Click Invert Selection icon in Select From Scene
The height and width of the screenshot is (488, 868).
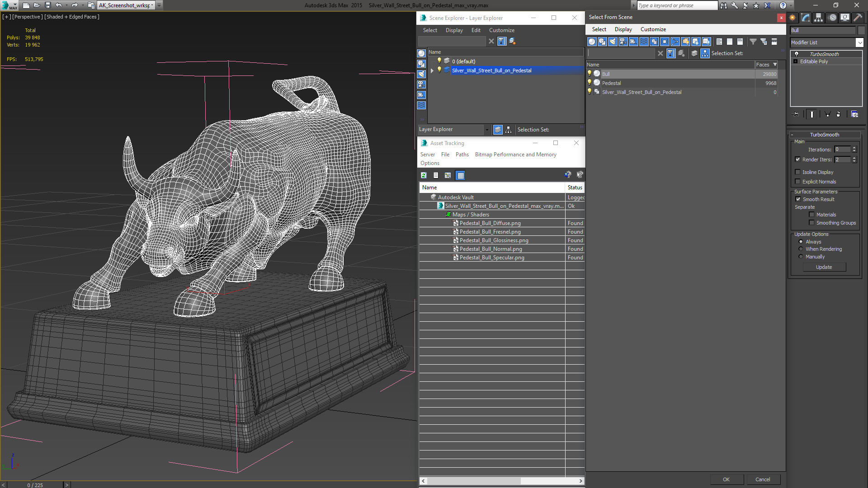[740, 42]
